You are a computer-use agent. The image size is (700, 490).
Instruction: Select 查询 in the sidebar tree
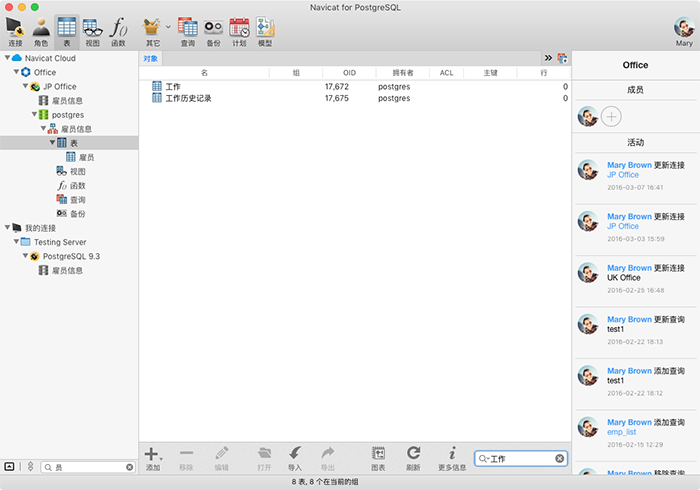coord(71,199)
